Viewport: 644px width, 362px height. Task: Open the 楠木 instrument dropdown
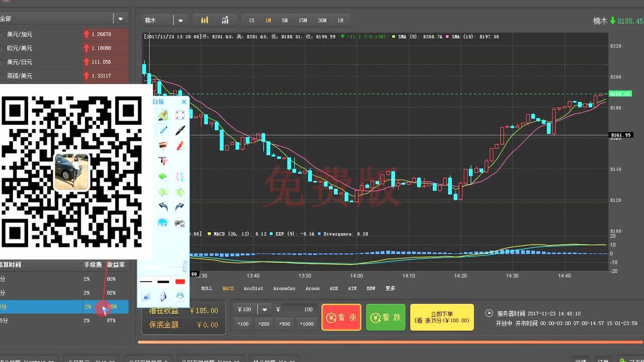tap(181, 21)
